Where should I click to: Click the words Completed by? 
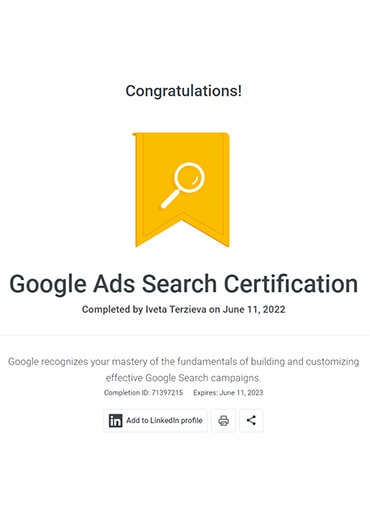pos(112,310)
